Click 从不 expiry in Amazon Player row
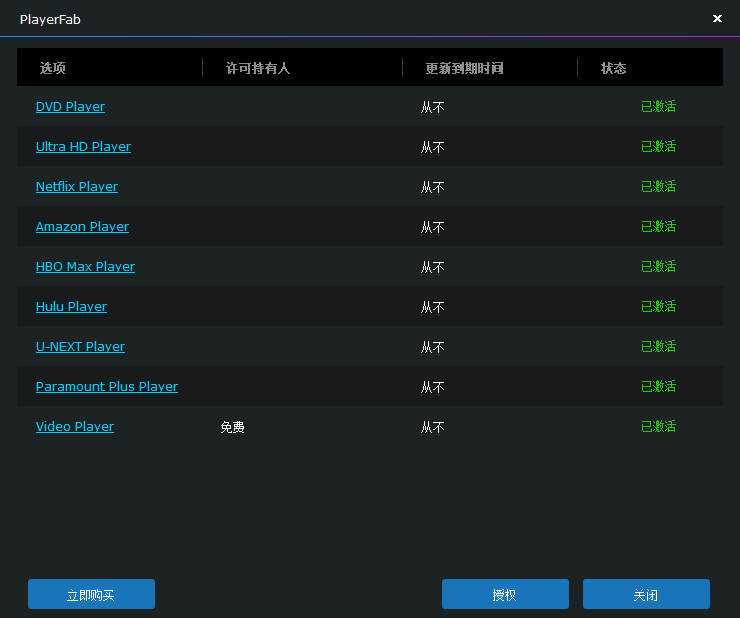Viewport: 740px width, 618px height. (x=432, y=228)
